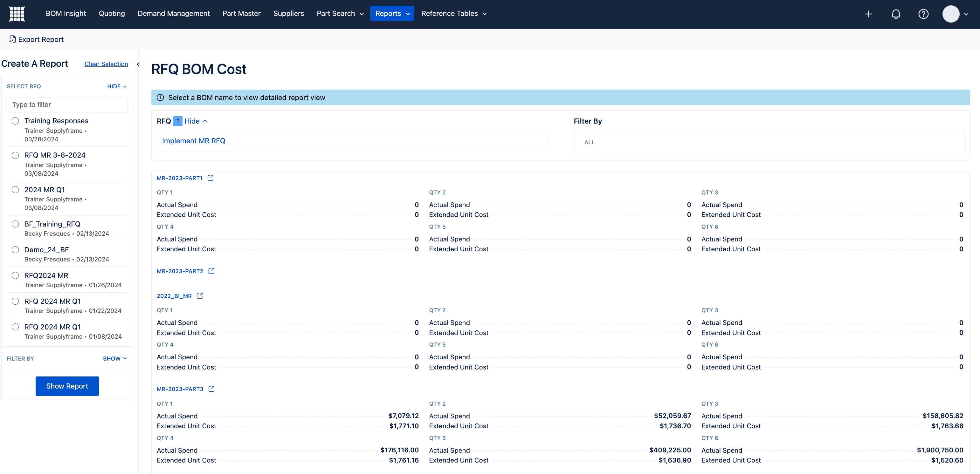Open MR-2023-PART1 external link icon

pyautogui.click(x=210, y=178)
